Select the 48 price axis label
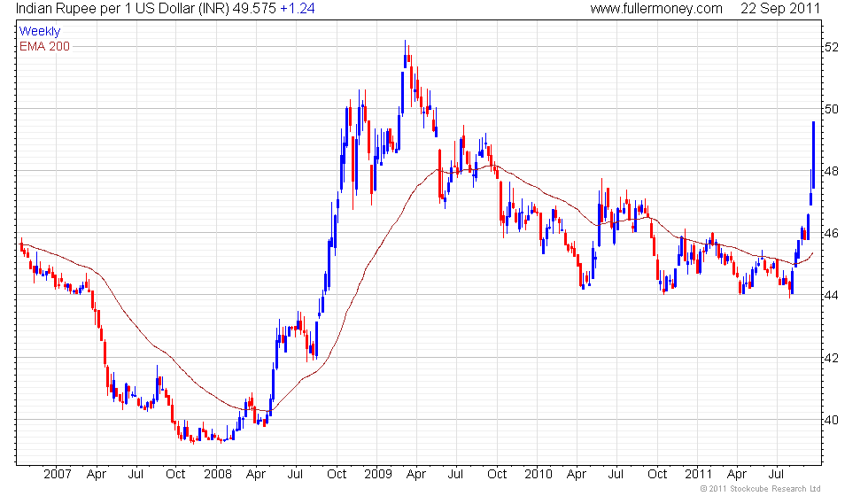The height and width of the screenshot is (496, 868). [831, 171]
